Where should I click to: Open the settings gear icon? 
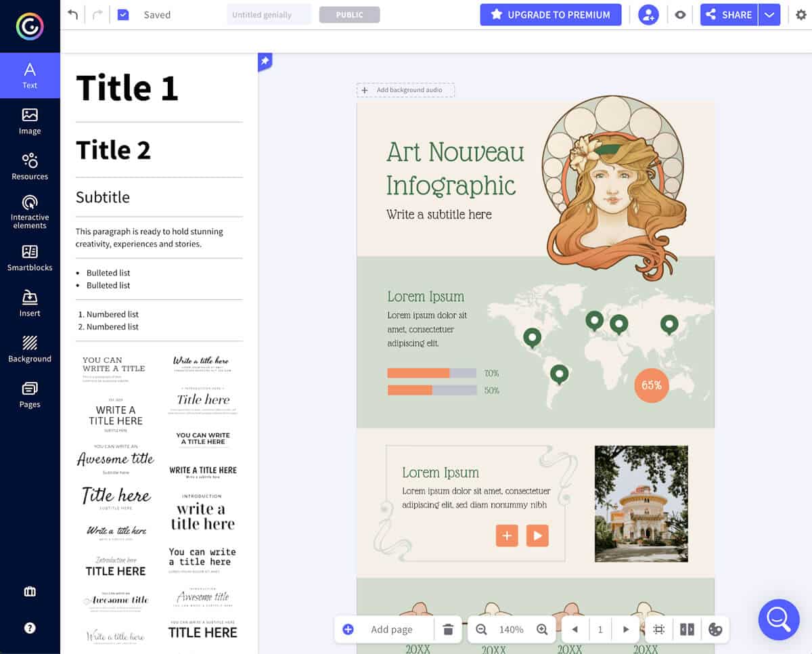[802, 15]
